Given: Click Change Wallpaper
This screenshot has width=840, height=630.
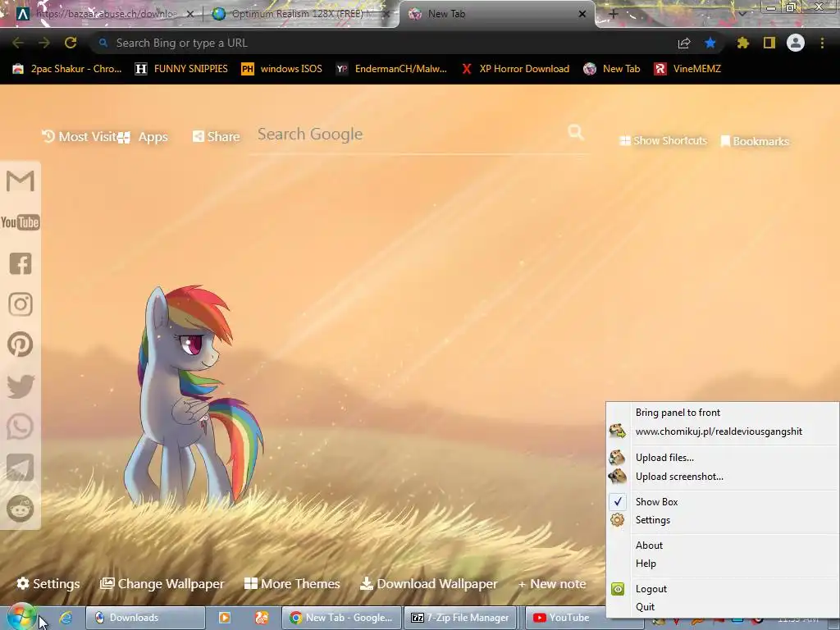Looking at the screenshot, I should (162, 583).
